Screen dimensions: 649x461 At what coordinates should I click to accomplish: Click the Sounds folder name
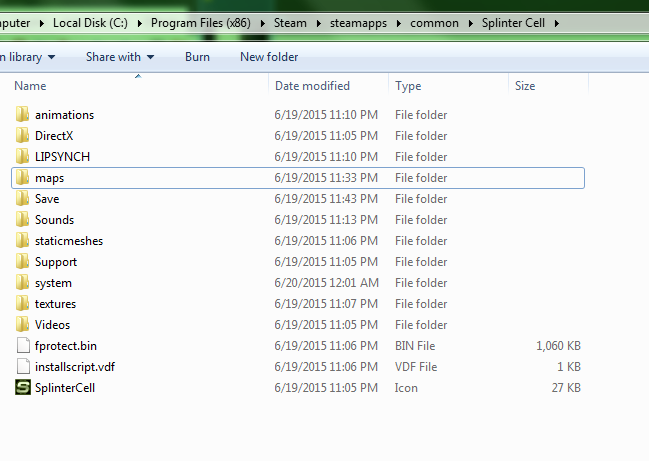pos(55,220)
